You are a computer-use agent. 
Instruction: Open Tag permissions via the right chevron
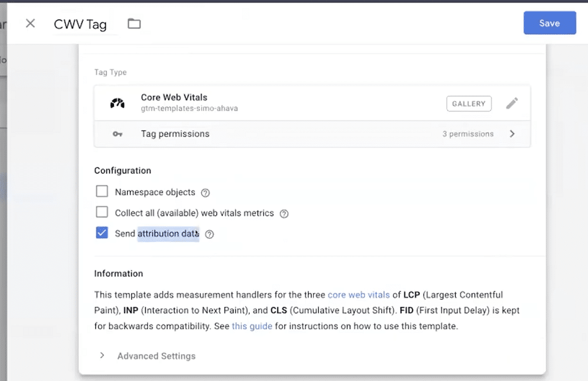[x=512, y=133]
